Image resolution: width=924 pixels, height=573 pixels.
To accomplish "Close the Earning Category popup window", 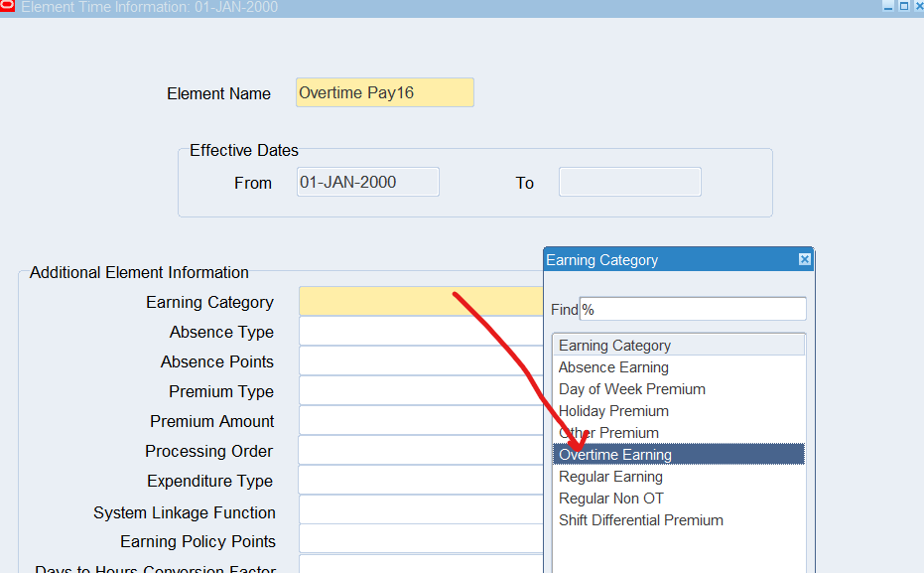I will click(805, 260).
